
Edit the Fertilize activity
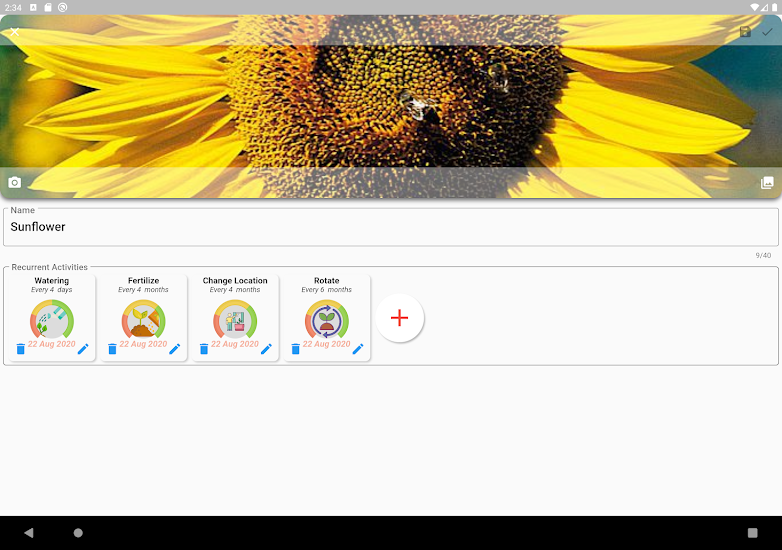[174, 349]
